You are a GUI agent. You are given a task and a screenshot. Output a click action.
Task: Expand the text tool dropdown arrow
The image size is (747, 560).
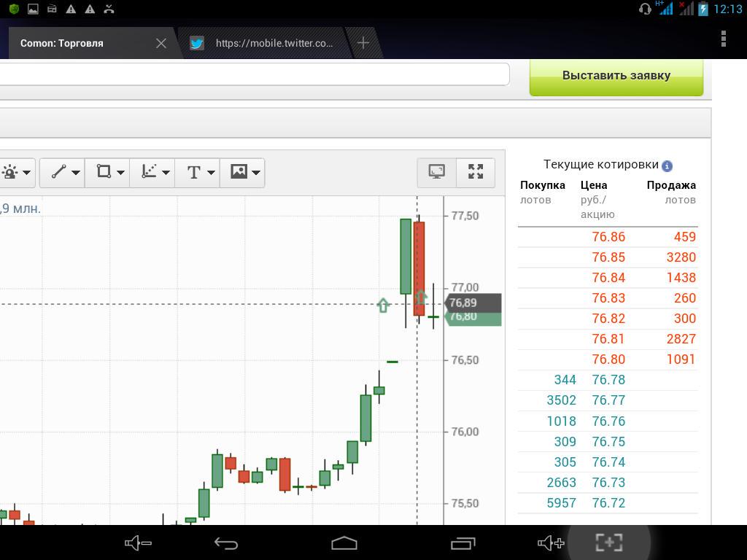[211, 172]
